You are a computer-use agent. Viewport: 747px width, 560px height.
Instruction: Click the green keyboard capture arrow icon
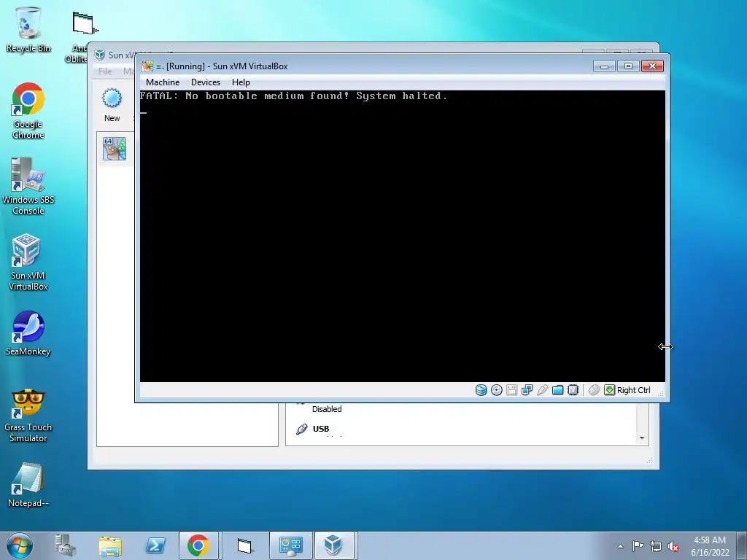(609, 390)
